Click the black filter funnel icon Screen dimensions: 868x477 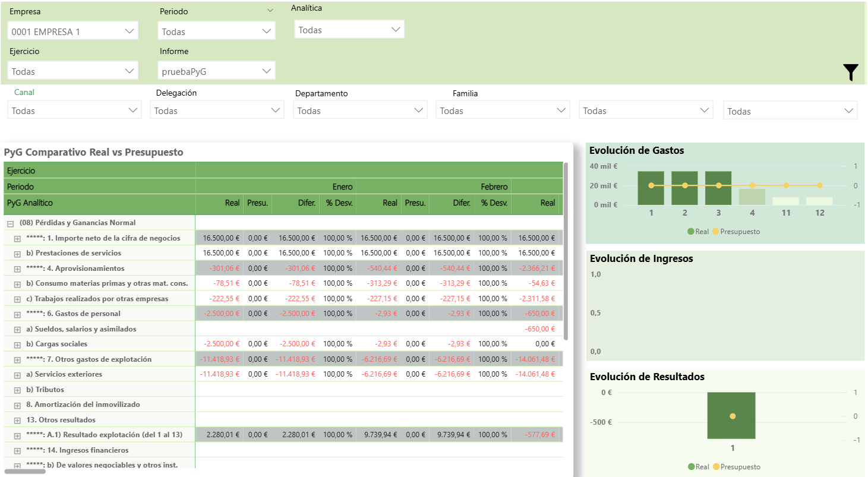click(x=851, y=72)
